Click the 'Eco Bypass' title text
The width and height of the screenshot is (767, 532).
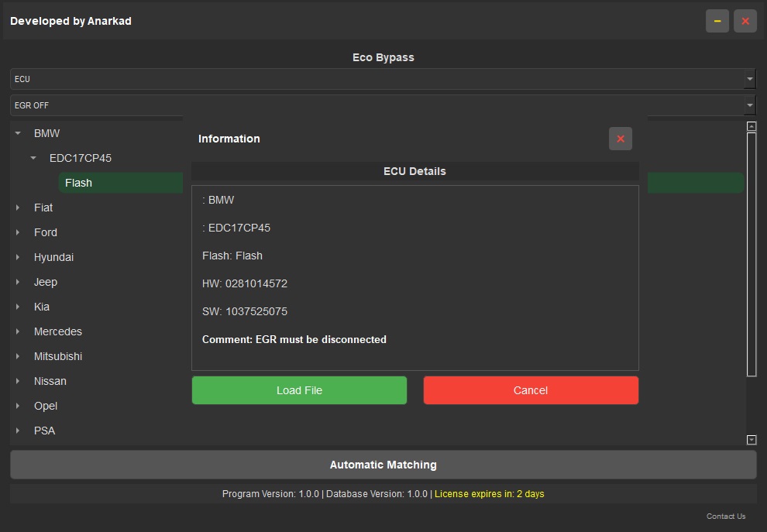coord(383,57)
